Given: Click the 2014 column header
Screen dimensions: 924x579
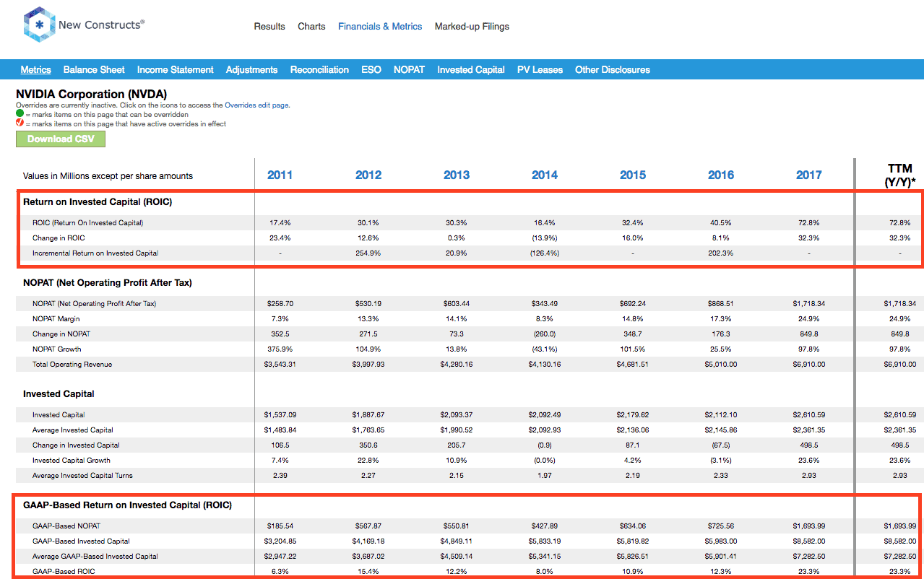Looking at the screenshot, I should (545, 175).
